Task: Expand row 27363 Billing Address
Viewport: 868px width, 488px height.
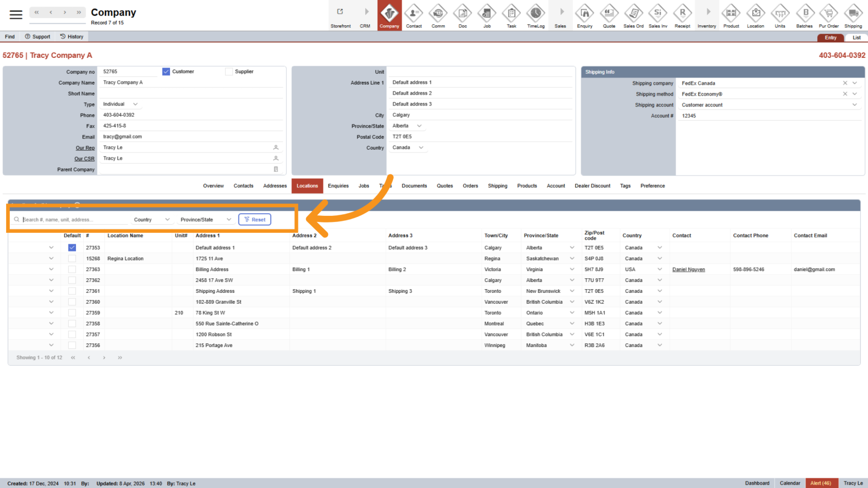Action: [51, 270]
